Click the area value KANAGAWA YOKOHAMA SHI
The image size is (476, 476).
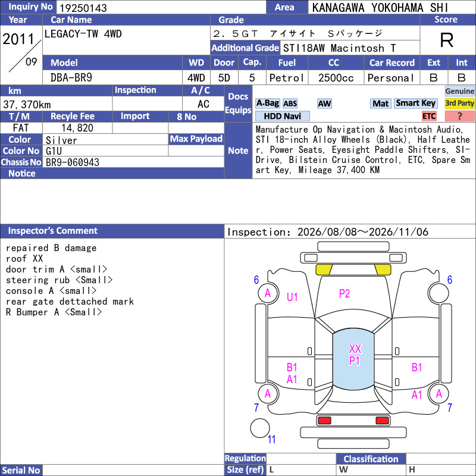click(x=380, y=8)
